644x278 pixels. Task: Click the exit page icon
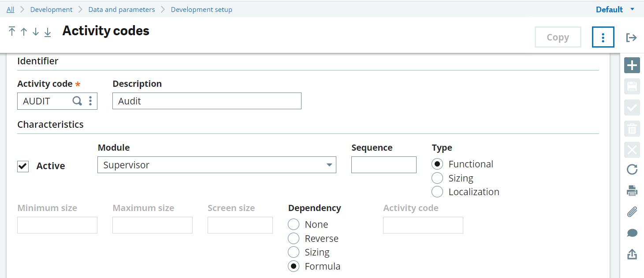tap(631, 37)
